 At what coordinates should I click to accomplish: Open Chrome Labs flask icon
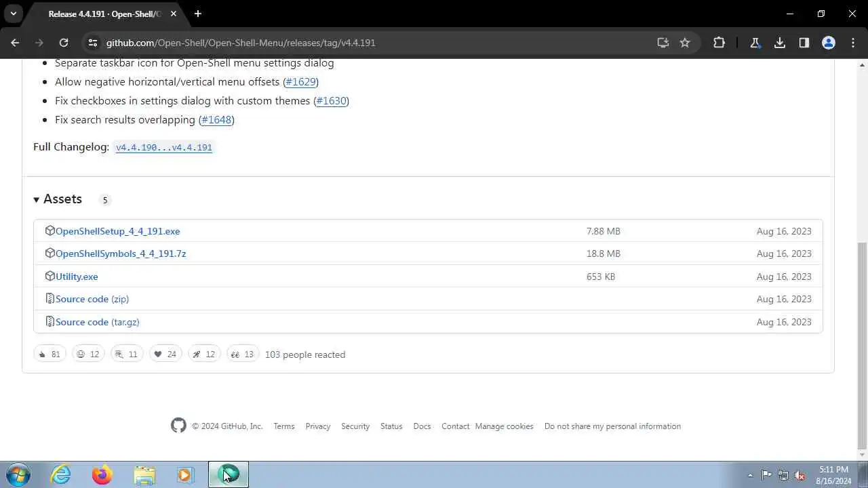755,43
